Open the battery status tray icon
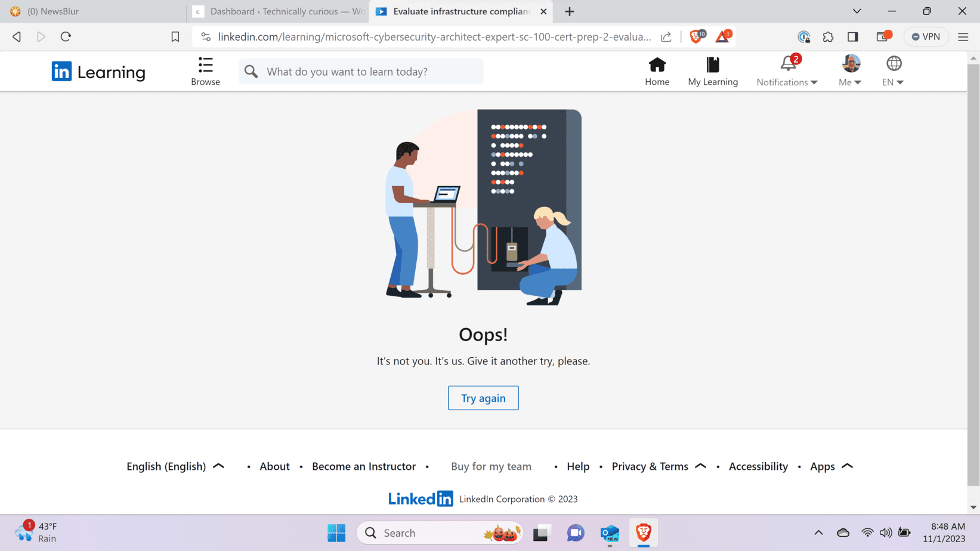The height and width of the screenshot is (551, 980). [x=904, y=533]
